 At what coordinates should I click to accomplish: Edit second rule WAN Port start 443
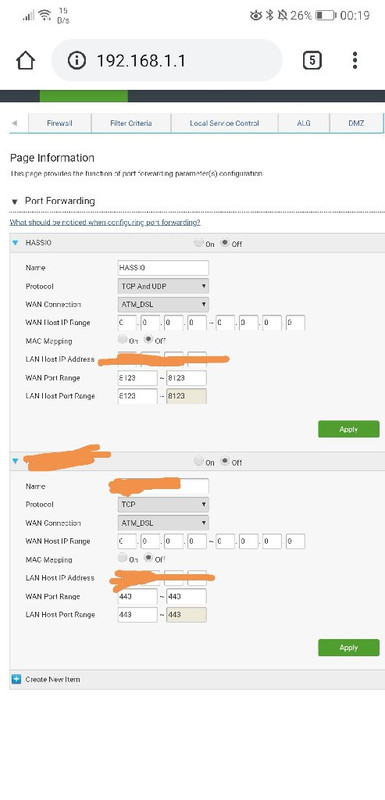click(x=138, y=596)
